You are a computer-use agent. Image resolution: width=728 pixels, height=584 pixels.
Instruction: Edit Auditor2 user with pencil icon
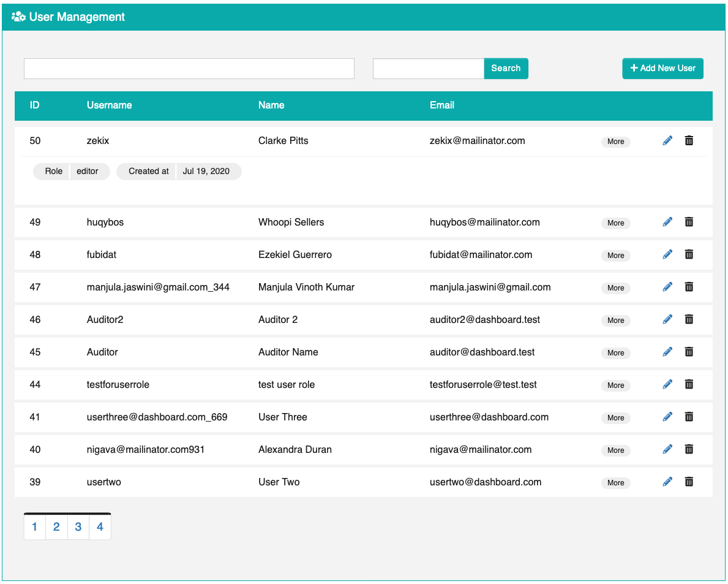(x=667, y=320)
